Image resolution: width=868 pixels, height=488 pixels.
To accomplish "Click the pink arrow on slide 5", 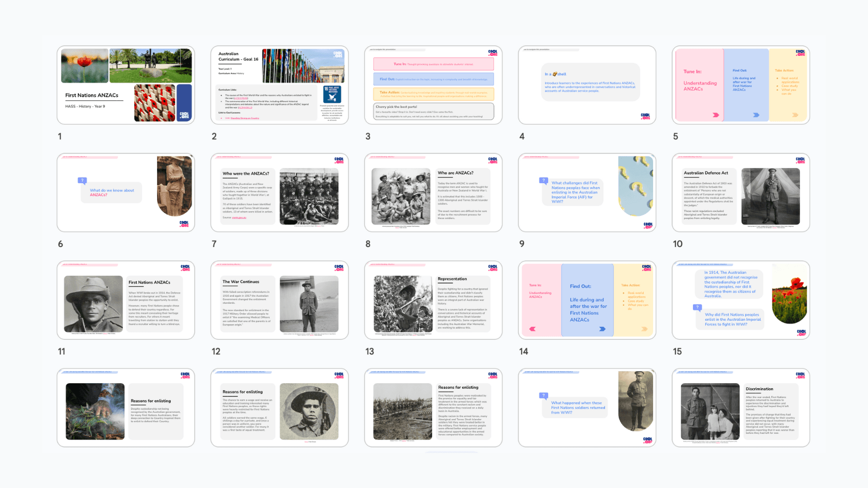I will pyautogui.click(x=715, y=115).
